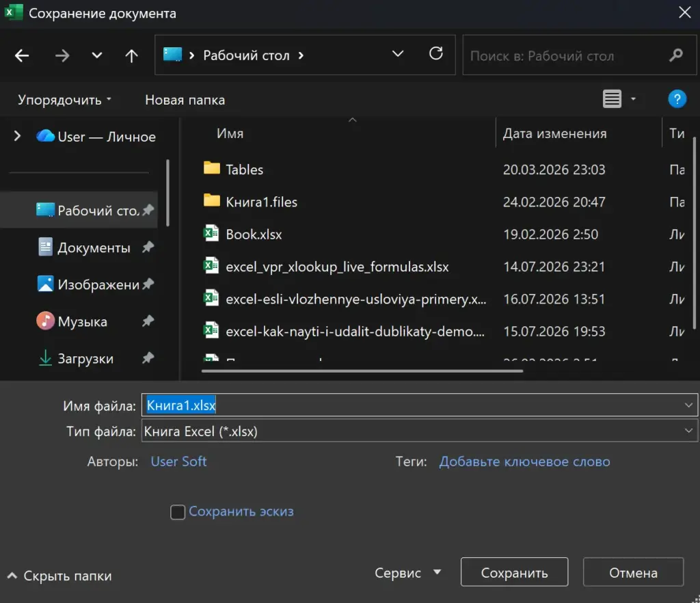
Task: Close the Сохранение документа dialog
Action: (684, 12)
